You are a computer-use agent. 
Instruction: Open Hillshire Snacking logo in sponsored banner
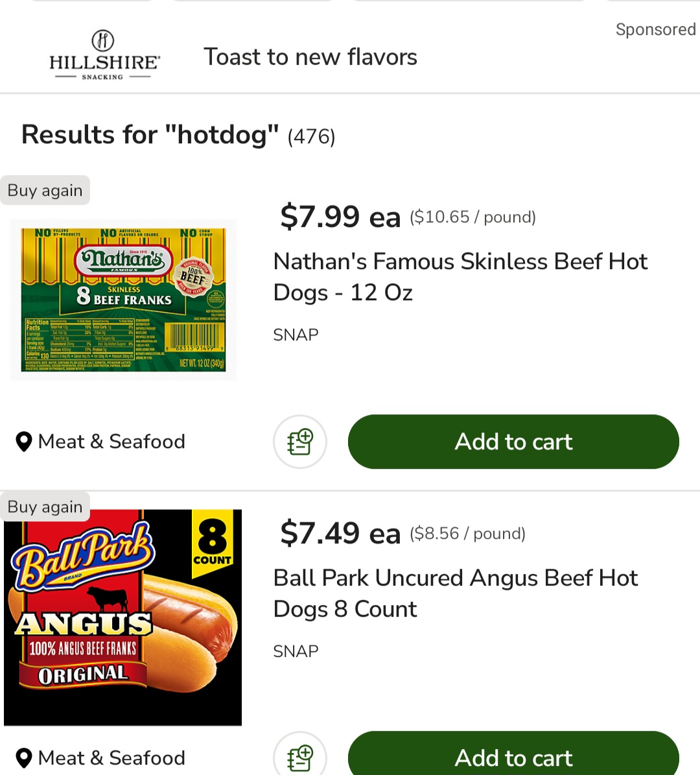pyautogui.click(x=104, y=55)
